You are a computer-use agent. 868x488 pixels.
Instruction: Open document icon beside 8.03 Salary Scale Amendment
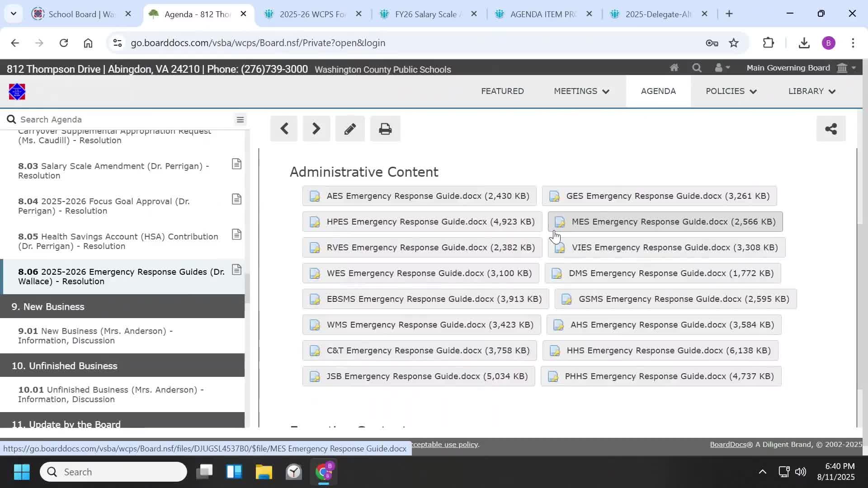(x=236, y=164)
